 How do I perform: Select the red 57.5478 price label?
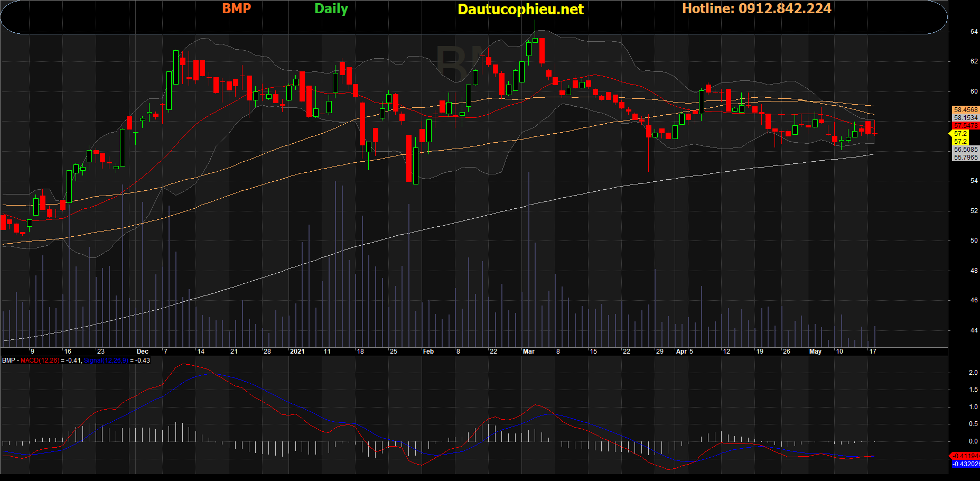coord(966,126)
